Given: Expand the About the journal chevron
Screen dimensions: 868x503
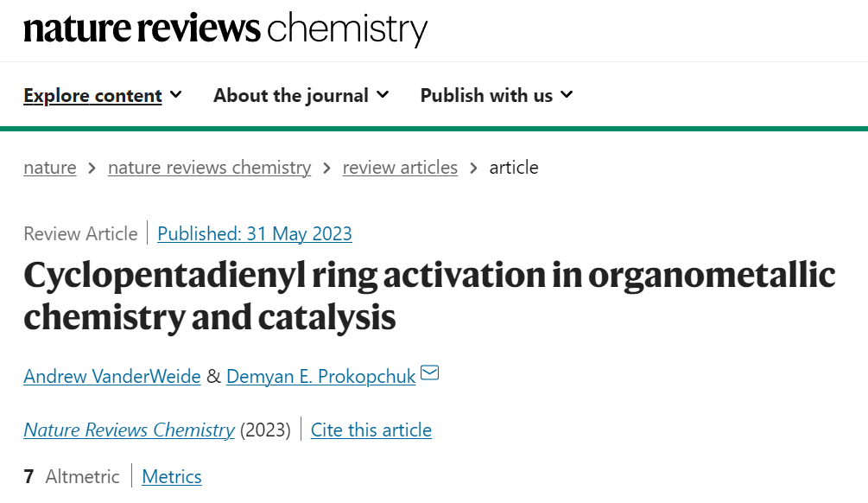Looking at the screenshot, I should (x=383, y=95).
